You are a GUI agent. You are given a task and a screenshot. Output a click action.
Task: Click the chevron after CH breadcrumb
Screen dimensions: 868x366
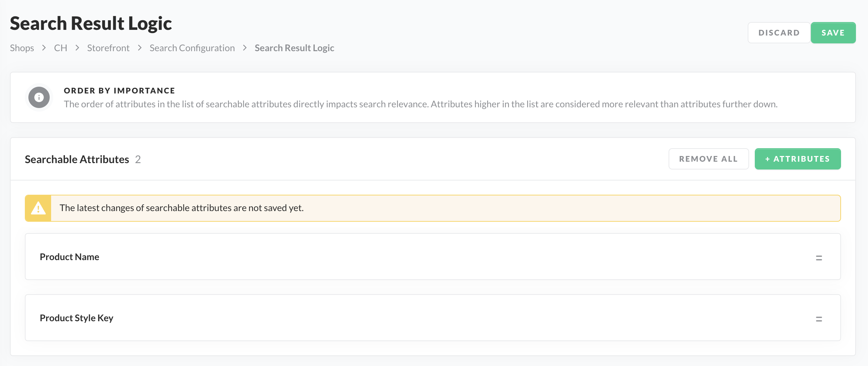pos(77,48)
